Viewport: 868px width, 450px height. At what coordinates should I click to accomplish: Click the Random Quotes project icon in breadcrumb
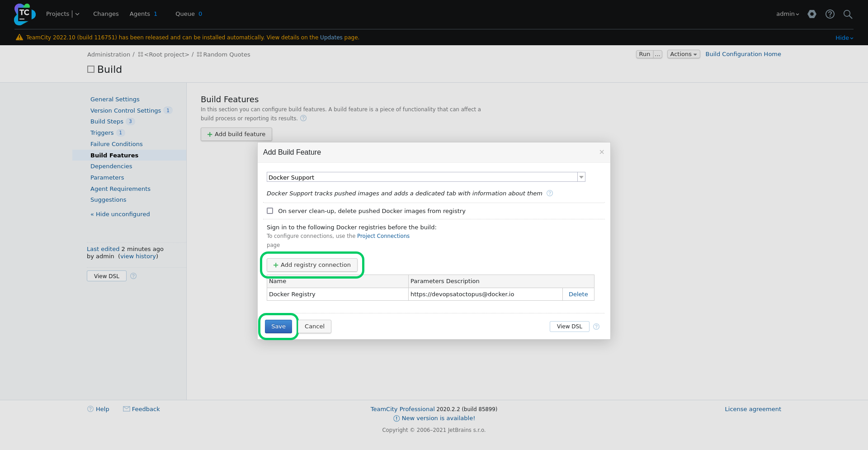199,54
